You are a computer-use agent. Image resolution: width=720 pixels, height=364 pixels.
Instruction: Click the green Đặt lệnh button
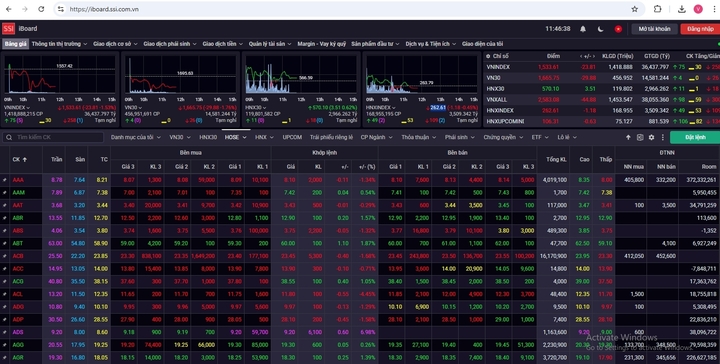(x=695, y=137)
